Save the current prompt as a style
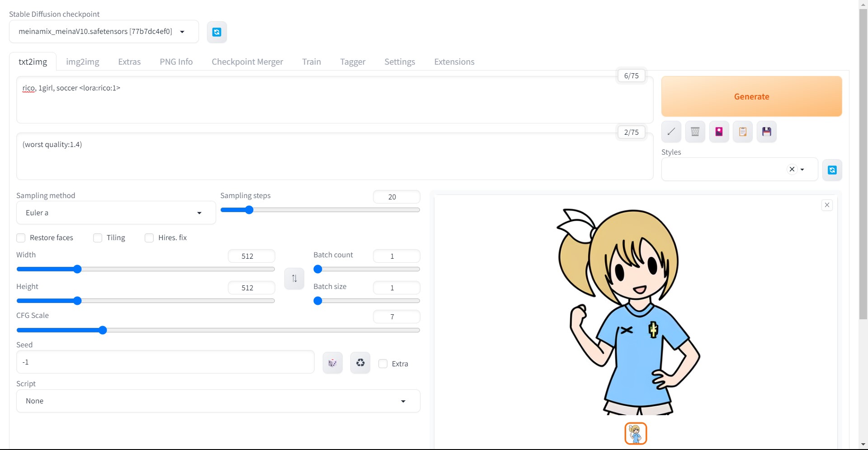Screen dimensions: 868x450 767,131
